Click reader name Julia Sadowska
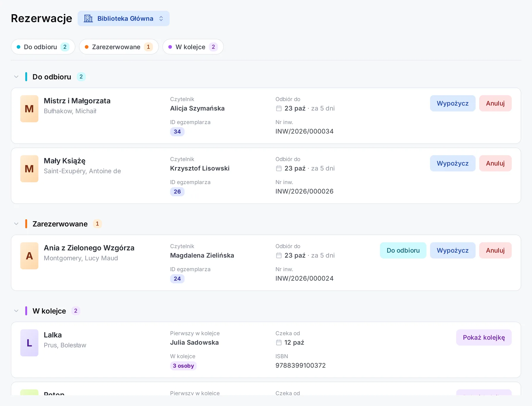The height and width of the screenshot is (406, 532). coord(194,342)
